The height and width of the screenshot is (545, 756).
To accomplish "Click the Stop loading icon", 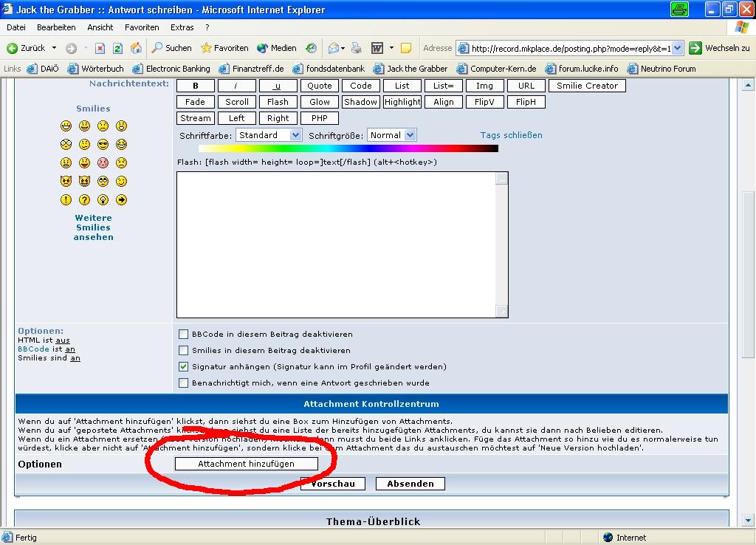I will (x=100, y=48).
